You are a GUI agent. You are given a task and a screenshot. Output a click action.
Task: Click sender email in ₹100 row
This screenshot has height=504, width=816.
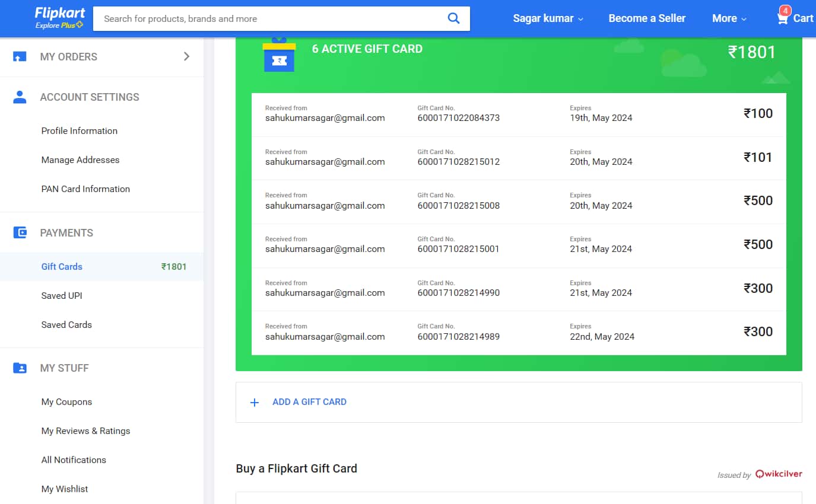coord(325,118)
